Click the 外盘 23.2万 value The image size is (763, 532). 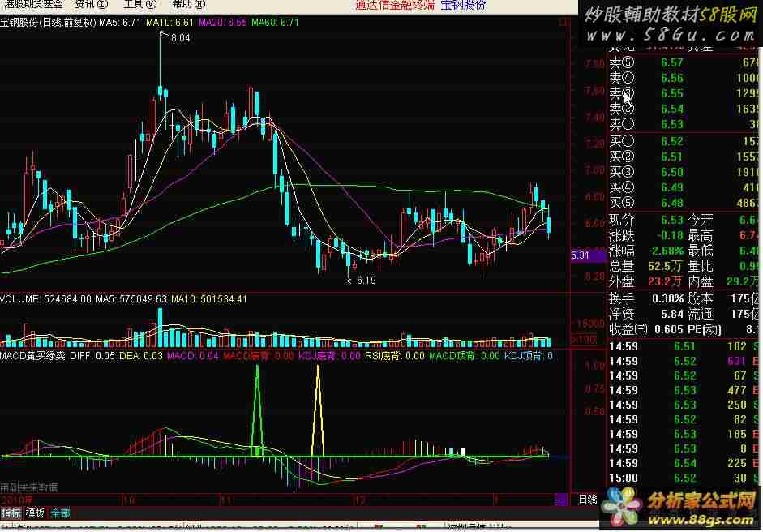666,282
